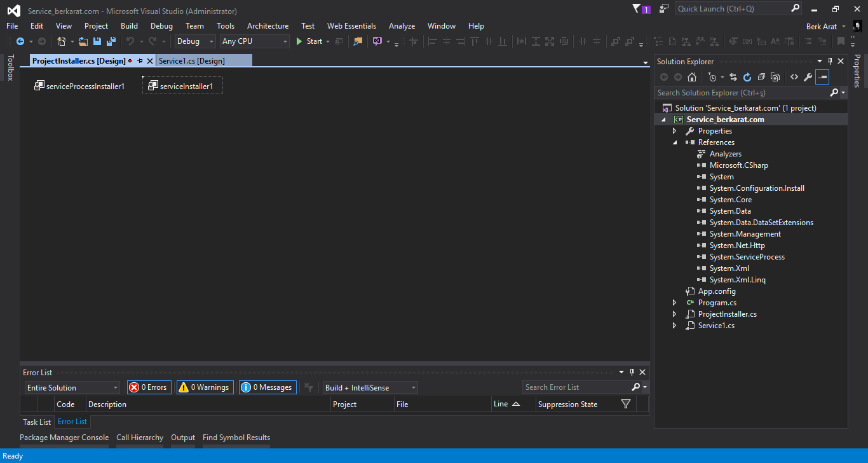The image size is (868, 463).
Task: Open the Entire Solution scope dropdown
Action: tap(72, 387)
